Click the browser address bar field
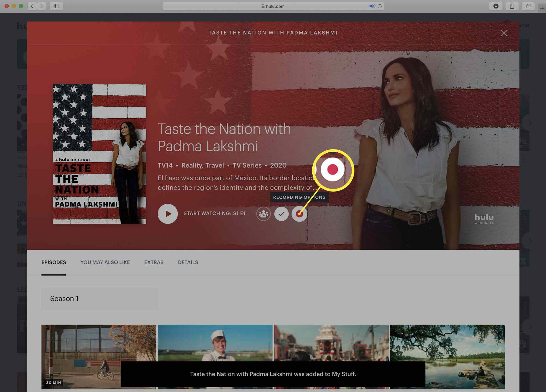 [x=273, y=6]
